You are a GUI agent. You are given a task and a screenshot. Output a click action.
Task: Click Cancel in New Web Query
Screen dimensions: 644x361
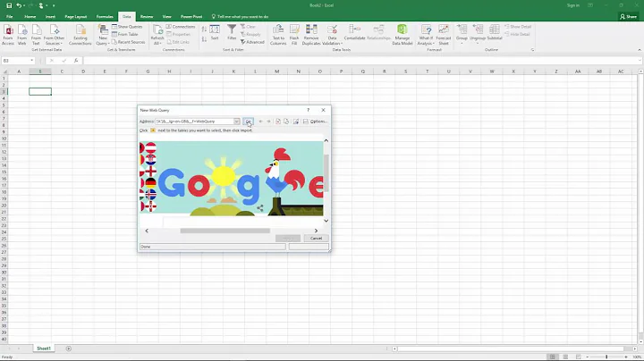tap(316, 239)
